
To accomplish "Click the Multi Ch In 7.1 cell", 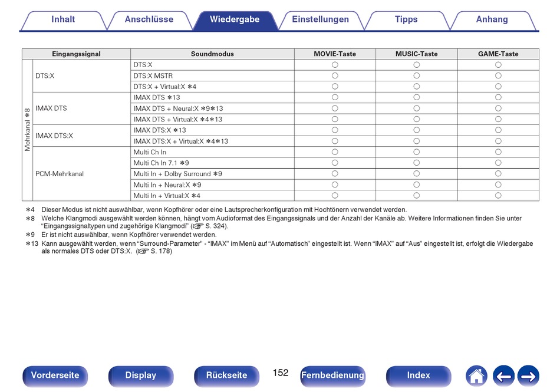I will 212,163.
